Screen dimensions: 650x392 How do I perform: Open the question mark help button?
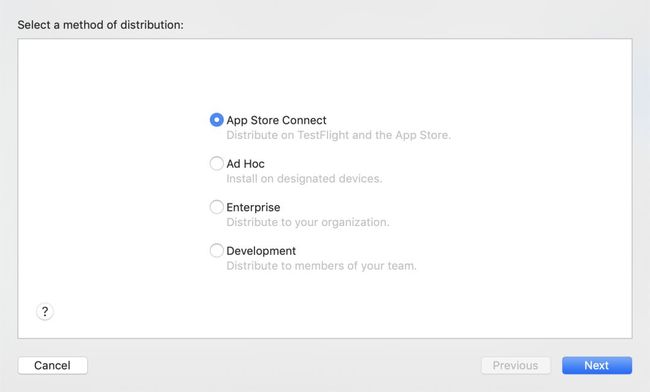pos(45,312)
